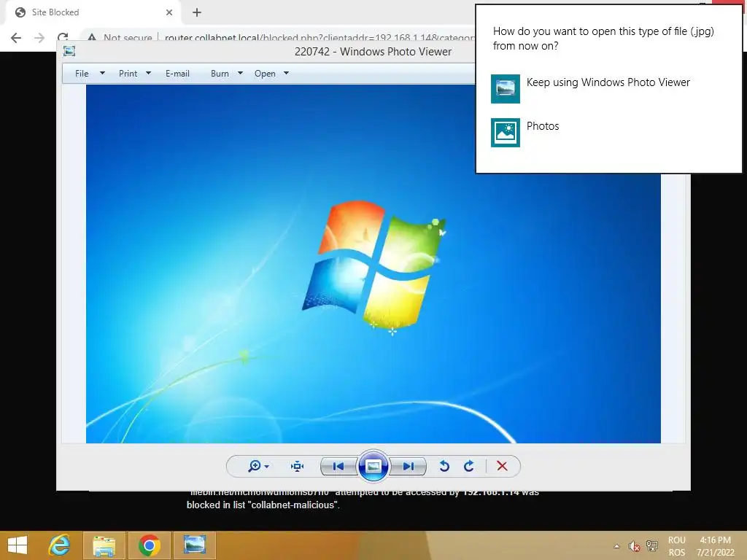This screenshot has height=560, width=747.
Task: Expand the Burn dropdown arrow
Action: tap(240, 74)
